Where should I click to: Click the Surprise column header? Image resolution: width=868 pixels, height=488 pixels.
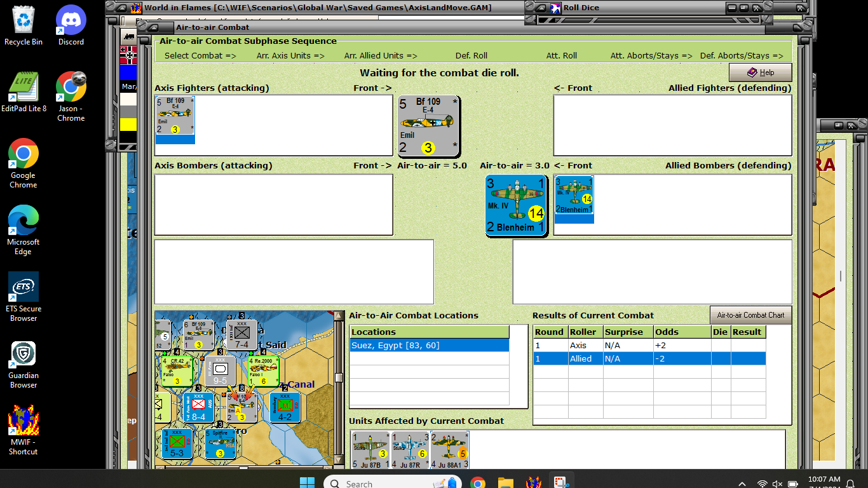(x=628, y=332)
